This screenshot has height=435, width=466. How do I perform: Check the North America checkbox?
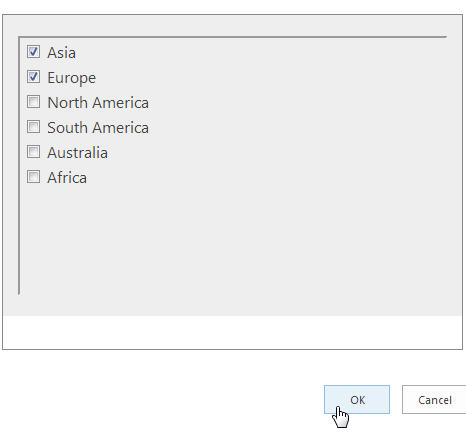33,102
